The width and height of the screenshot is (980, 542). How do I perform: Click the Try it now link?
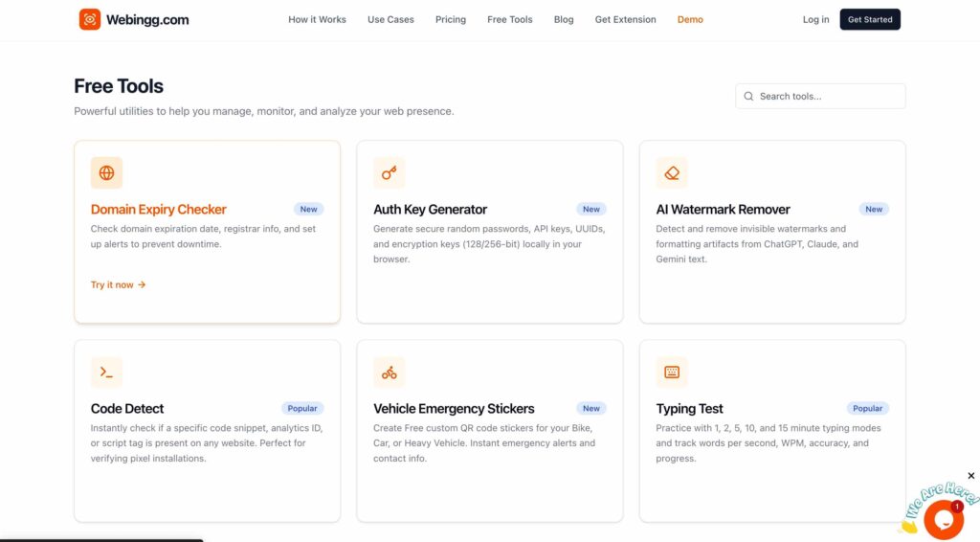click(118, 284)
